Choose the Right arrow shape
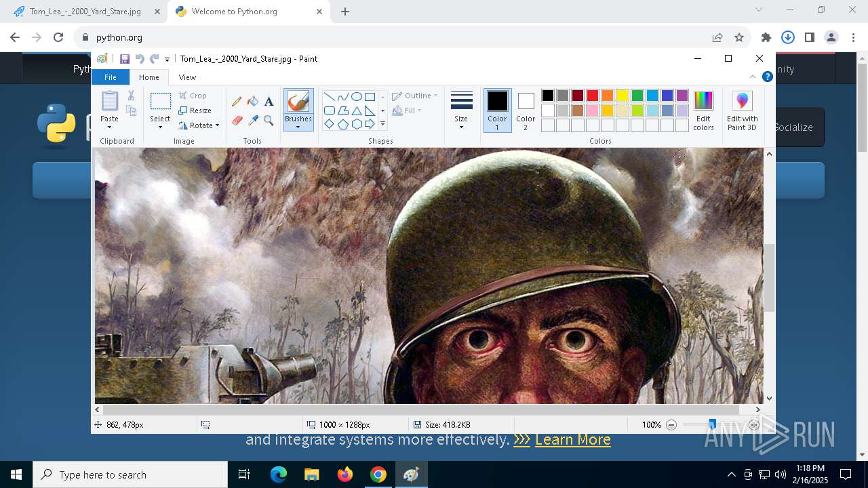This screenshot has width=868, height=488. click(x=370, y=124)
